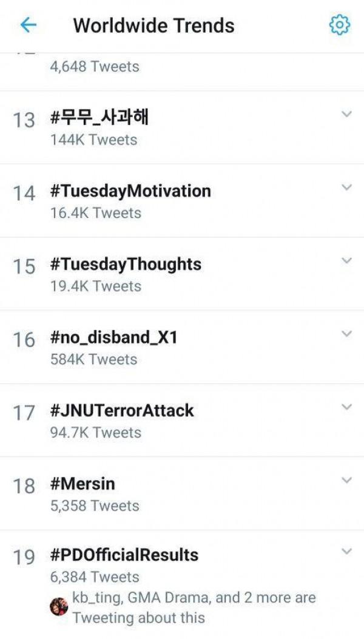This screenshot has height=639, width=364.
Task: Open trends settings gear icon
Action: click(339, 25)
